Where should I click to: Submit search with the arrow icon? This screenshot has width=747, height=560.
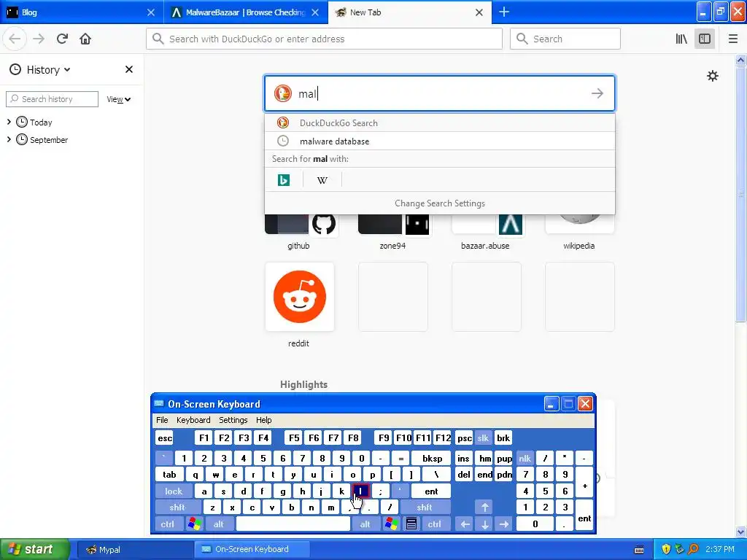click(597, 93)
